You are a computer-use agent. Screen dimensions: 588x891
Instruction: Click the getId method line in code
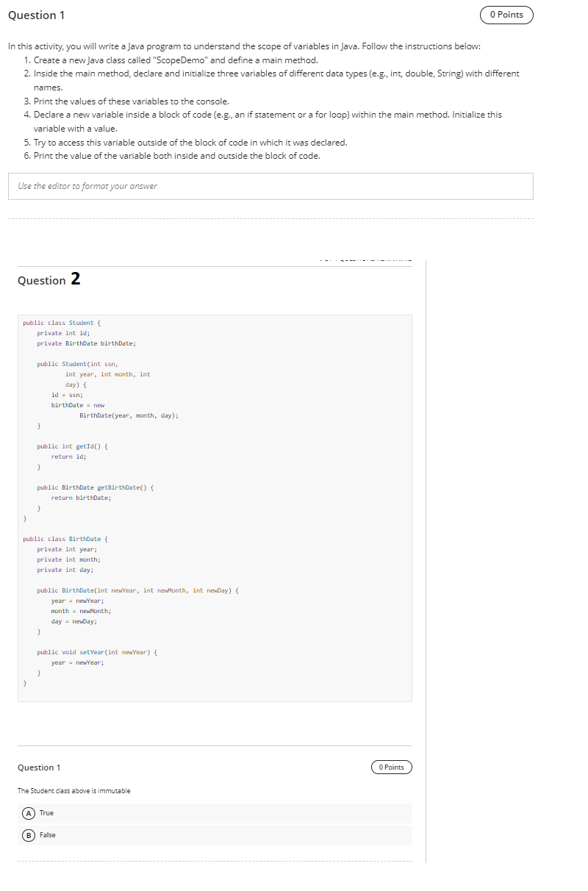click(x=73, y=445)
